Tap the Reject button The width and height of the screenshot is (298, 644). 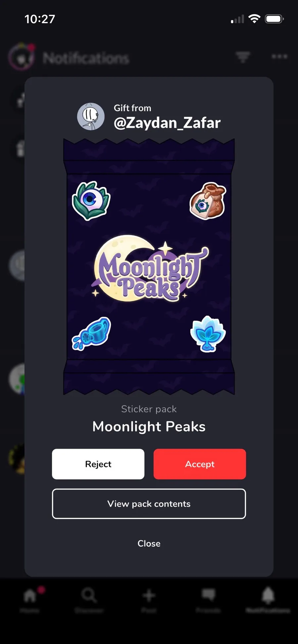[98, 464]
